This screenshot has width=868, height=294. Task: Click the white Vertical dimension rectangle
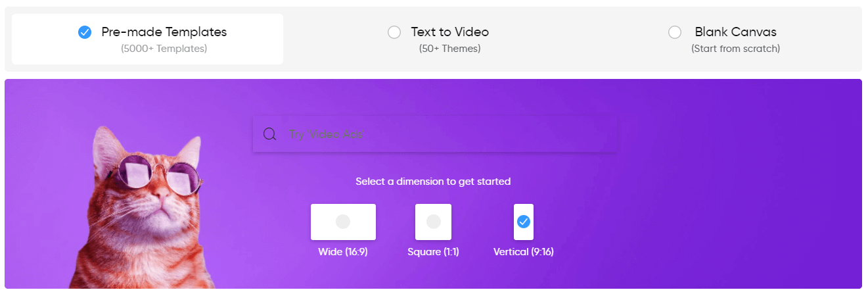pos(523,222)
